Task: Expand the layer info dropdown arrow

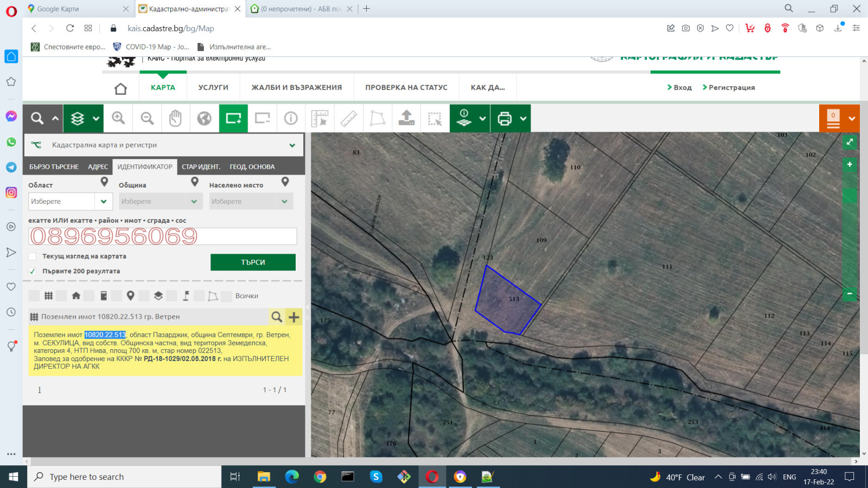Action: point(482,118)
